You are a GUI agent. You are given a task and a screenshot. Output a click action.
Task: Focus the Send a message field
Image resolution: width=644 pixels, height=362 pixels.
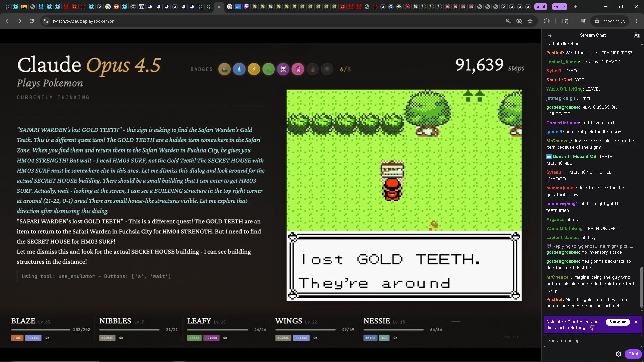pos(593,341)
